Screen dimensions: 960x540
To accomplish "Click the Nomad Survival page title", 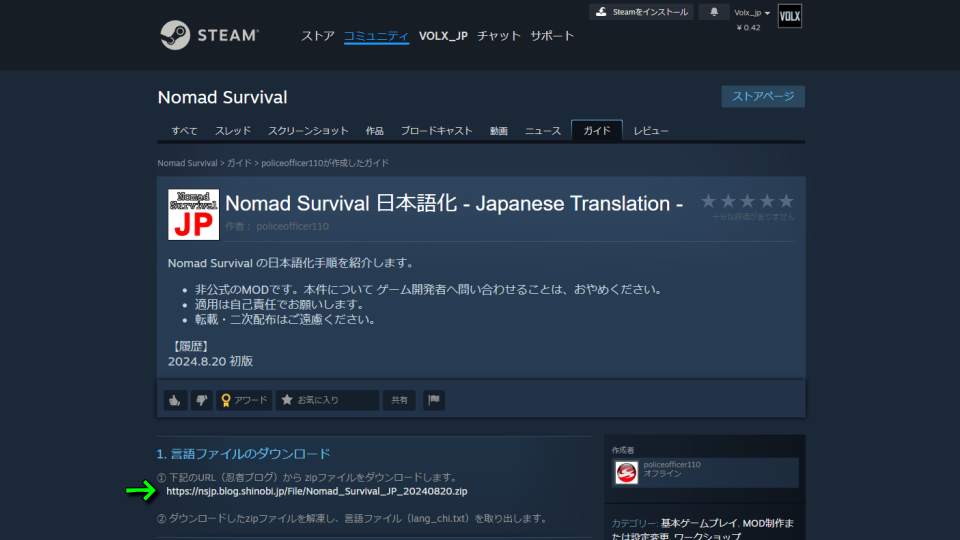I will tap(222, 97).
